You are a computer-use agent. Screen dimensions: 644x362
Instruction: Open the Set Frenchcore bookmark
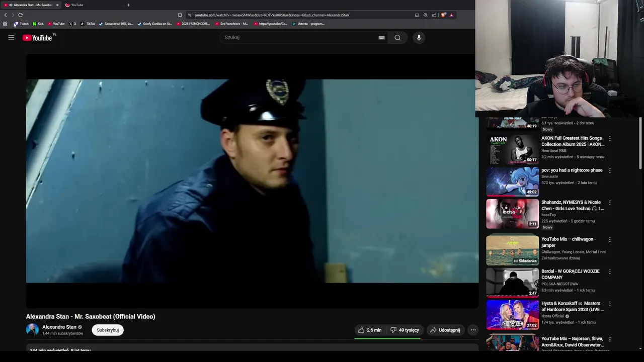(x=231, y=24)
